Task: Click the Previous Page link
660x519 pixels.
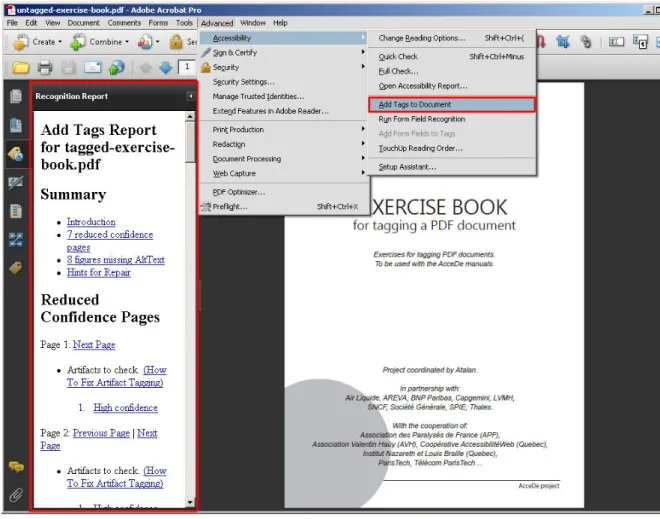Action: (101, 433)
